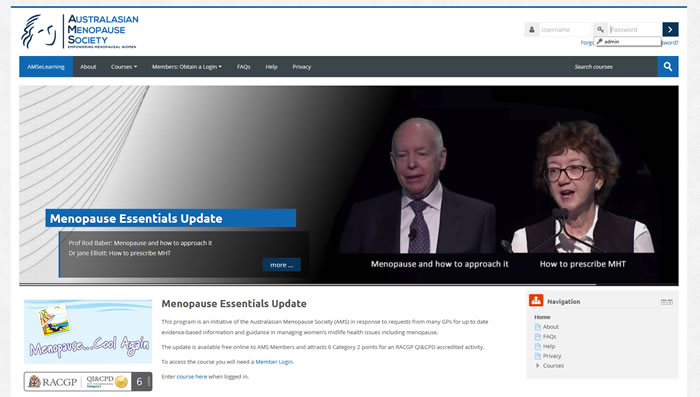Open the FAQs menu item

tap(243, 67)
